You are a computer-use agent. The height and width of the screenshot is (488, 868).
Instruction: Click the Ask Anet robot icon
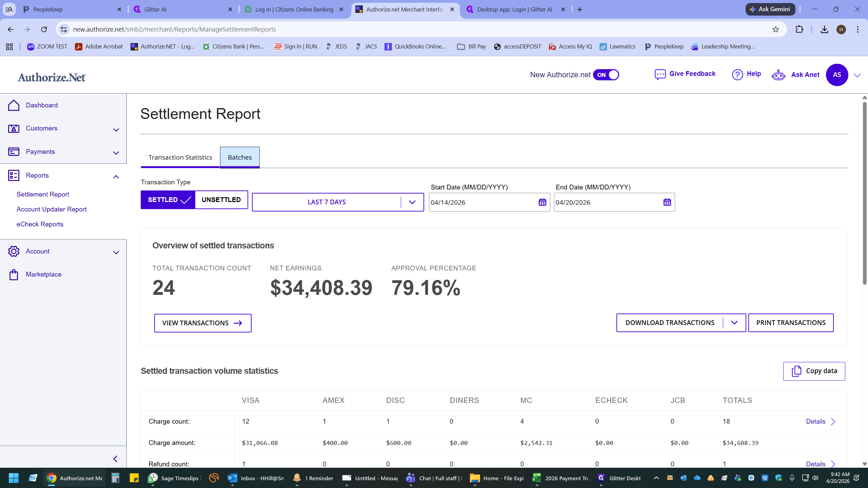[x=778, y=75]
